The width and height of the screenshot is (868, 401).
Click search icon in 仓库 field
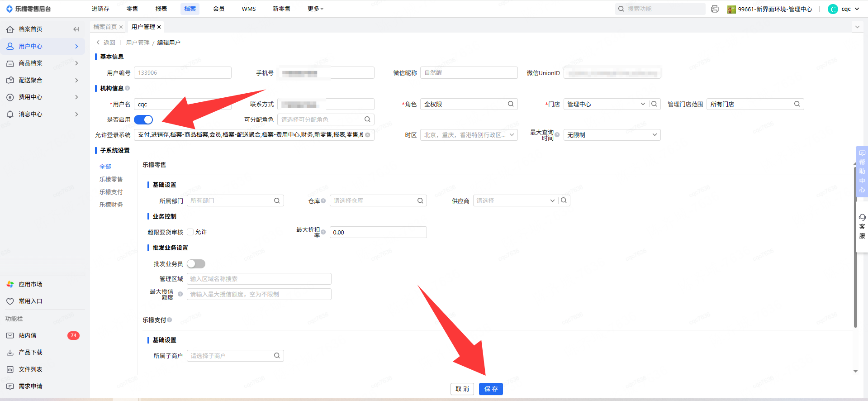420,200
